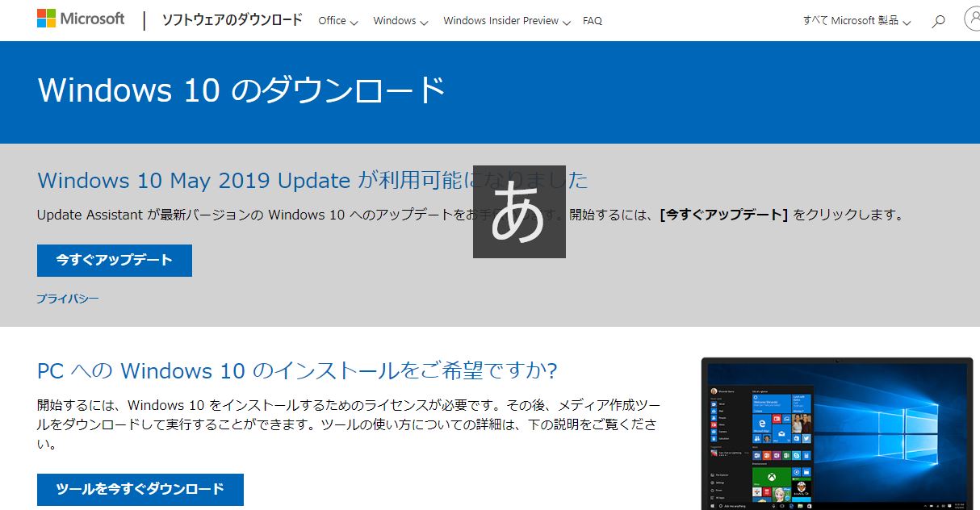Expand the Windows dropdown in navigation
This screenshot has width=980, height=510.
pos(400,21)
